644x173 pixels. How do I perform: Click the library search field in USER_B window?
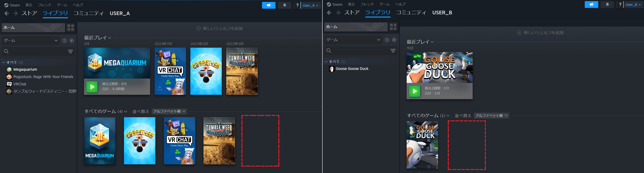(361, 51)
